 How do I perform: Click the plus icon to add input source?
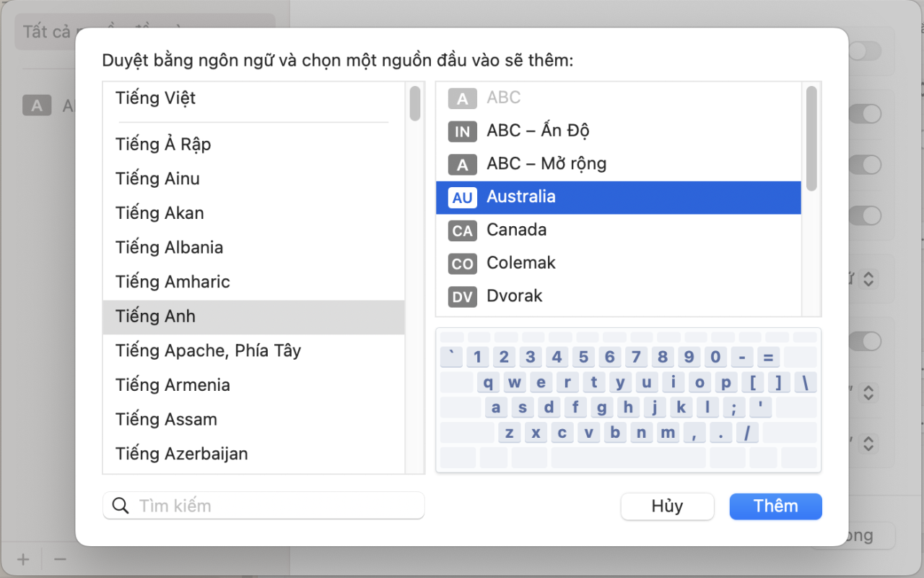pos(23,559)
